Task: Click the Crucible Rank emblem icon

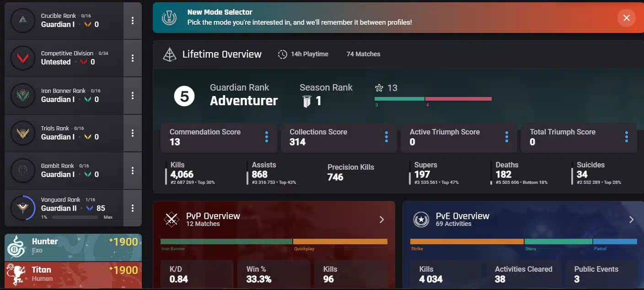Action: (x=22, y=20)
